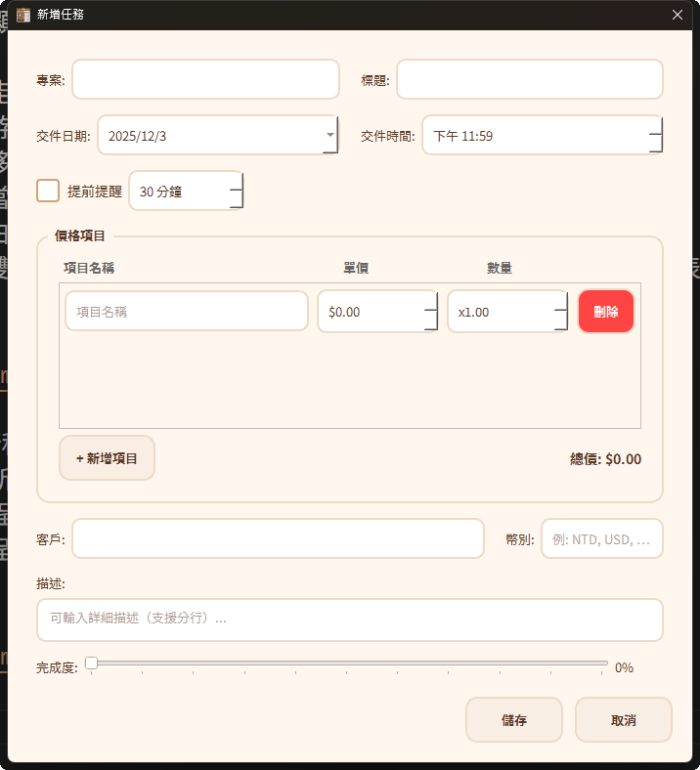The height and width of the screenshot is (770, 700).
Task: Click the 價格項目 group title
Action: [x=79, y=235]
